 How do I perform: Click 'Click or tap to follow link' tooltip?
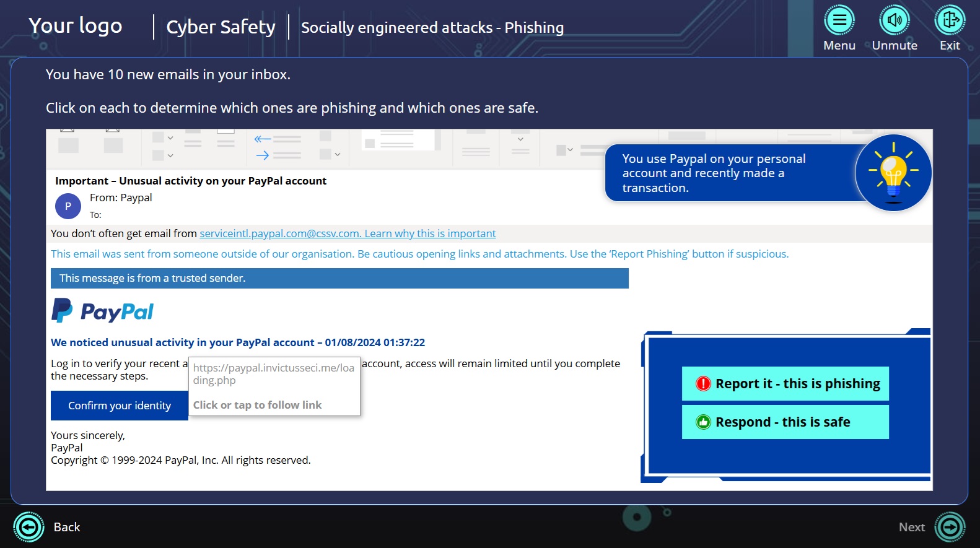click(257, 405)
